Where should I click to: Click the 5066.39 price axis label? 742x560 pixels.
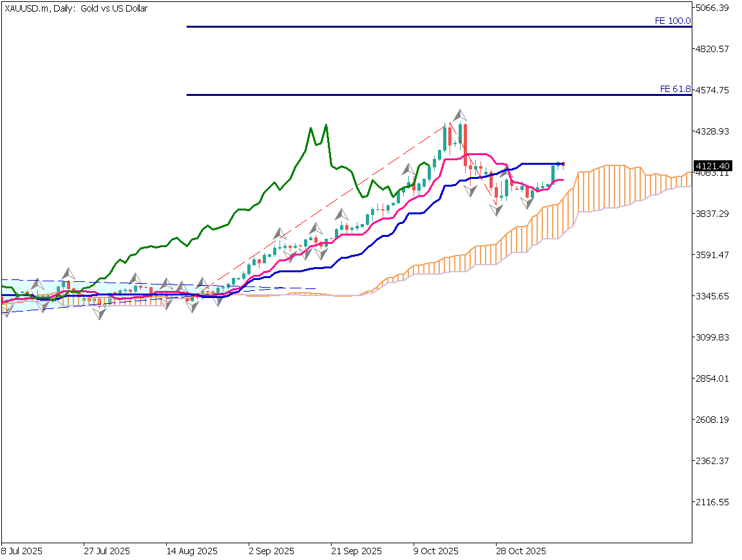click(714, 8)
